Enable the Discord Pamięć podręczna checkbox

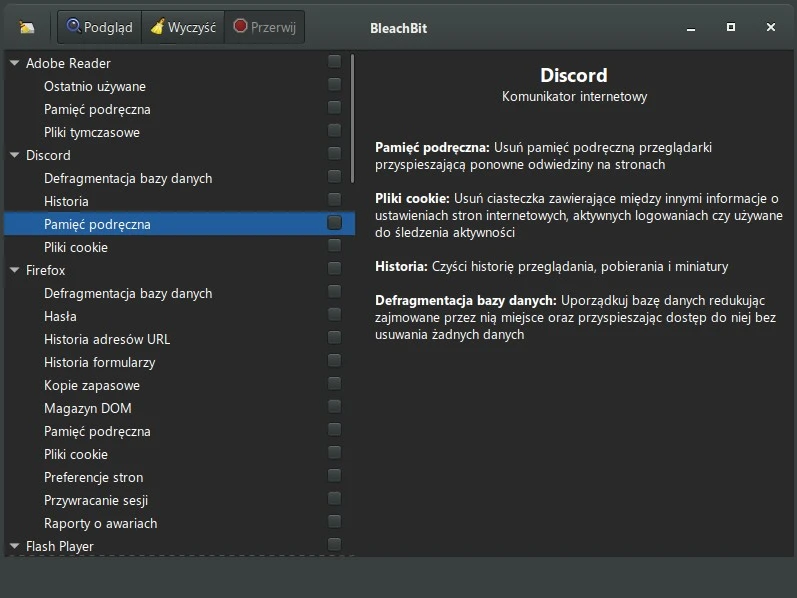coord(334,223)
